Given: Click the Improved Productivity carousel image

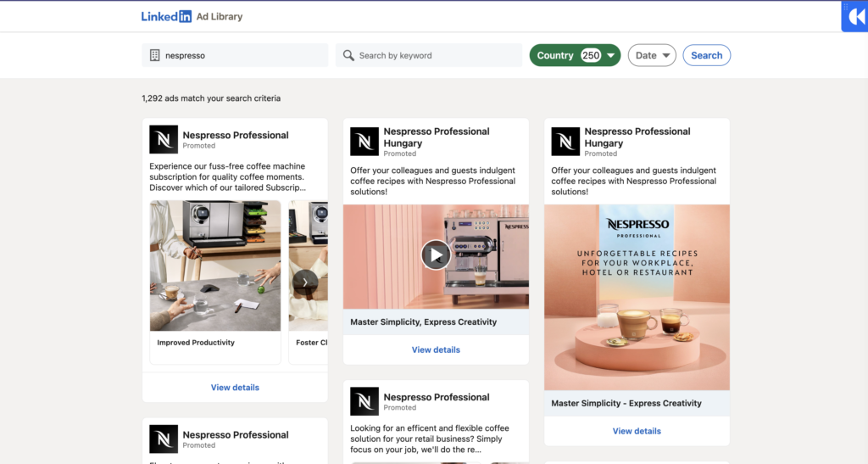Looking at the screenshot, I should (x=215, y=266).
